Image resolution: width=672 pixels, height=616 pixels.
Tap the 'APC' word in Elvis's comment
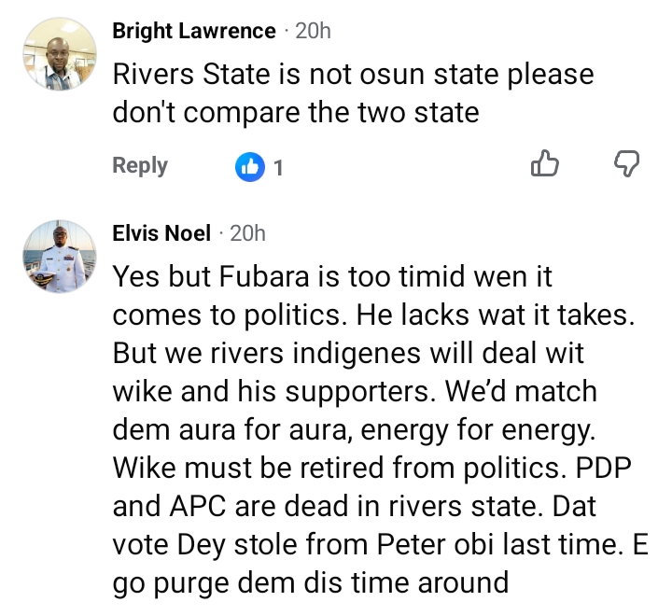coord(198,506)
